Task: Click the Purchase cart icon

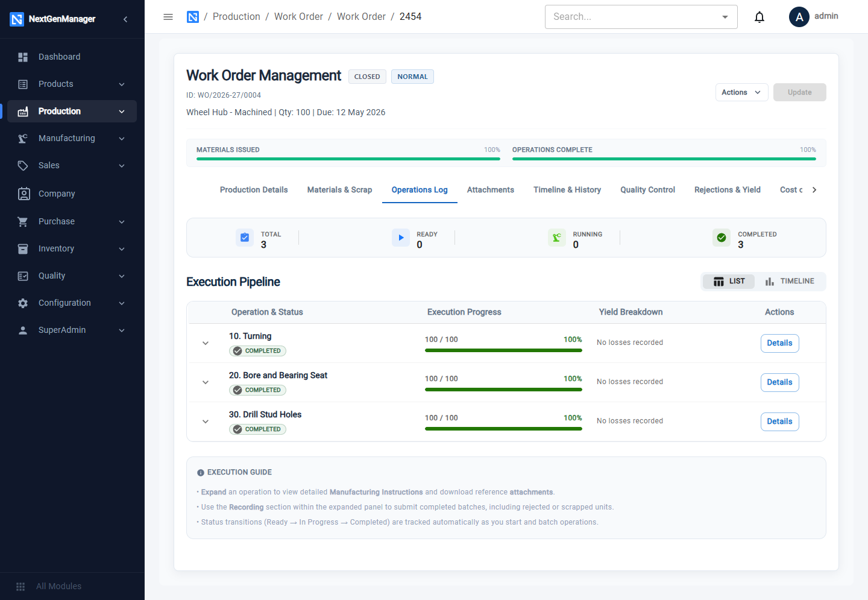Action: 23,222
